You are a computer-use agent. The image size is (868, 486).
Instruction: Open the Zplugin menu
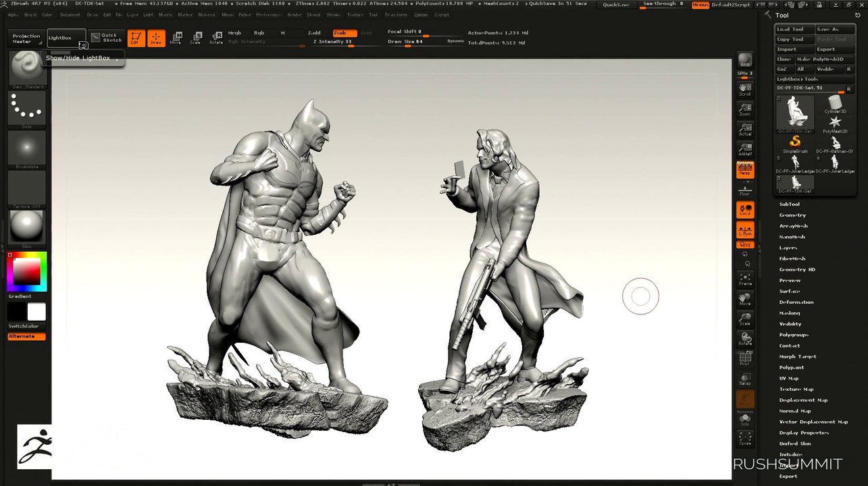point(420,14)
